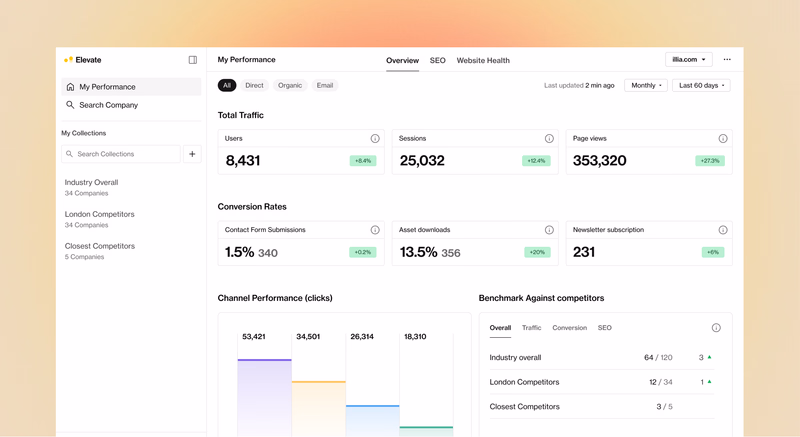This screenshot has width=800, height=437.
Task: Click the London Competitors benchmark row
Action: (x=602, y=382)
